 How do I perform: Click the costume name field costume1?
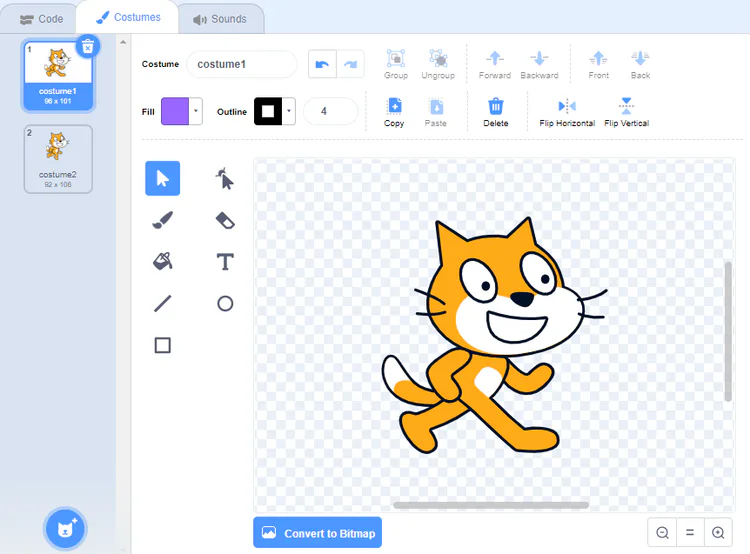point(242,64)
